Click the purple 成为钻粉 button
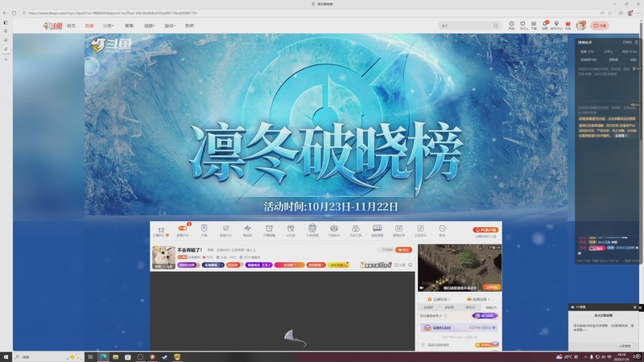The height and width of the screenshot is (362, 644). click(x=485, y=315)
